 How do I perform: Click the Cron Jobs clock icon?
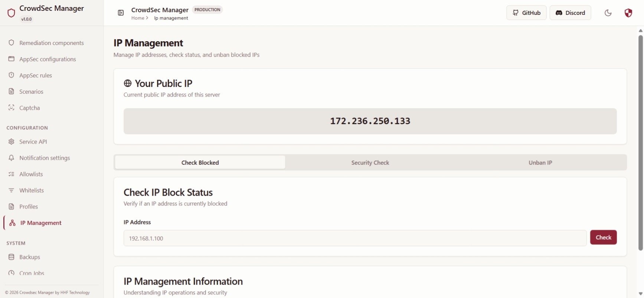point(12,273)
